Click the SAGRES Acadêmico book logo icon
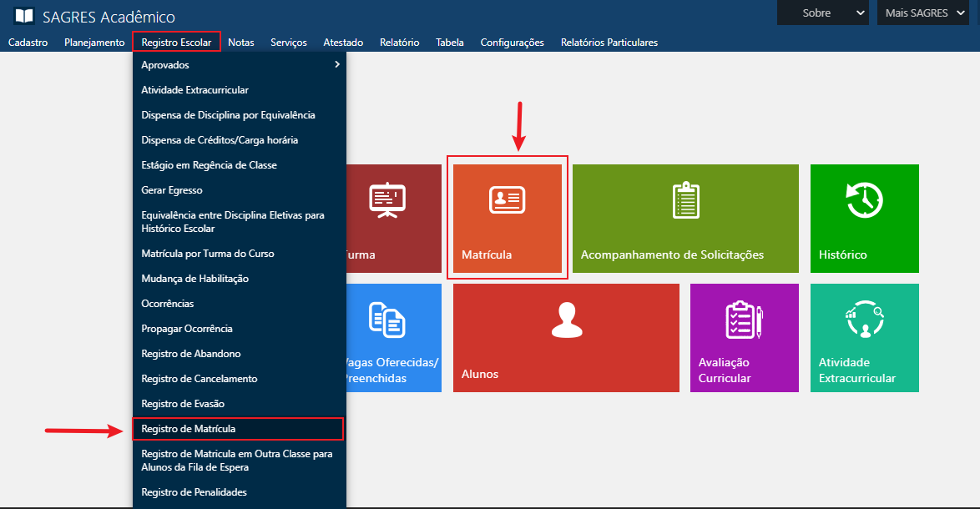The width and height of the screenshot is (980, 509). pyautogui.click(x=24, y=16)
